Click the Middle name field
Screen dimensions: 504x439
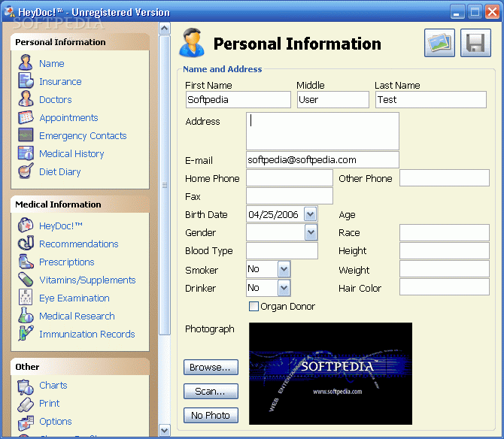333,99
